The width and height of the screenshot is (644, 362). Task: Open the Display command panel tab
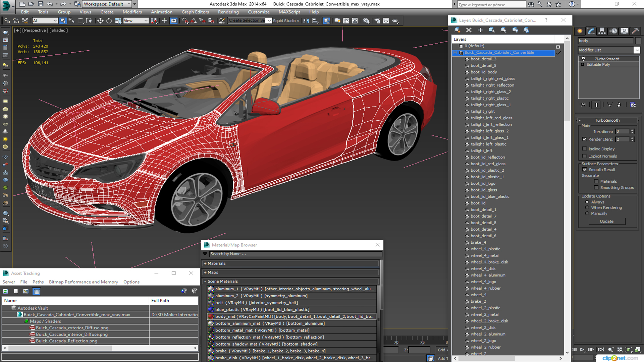tap(624, 31)
